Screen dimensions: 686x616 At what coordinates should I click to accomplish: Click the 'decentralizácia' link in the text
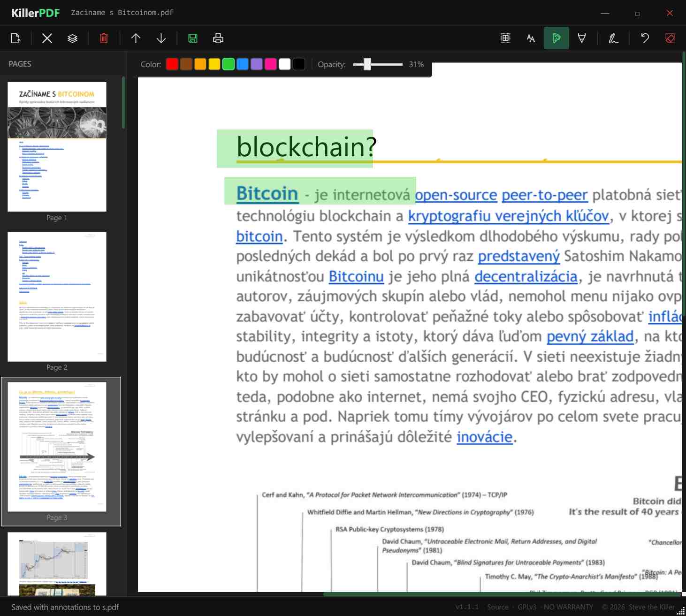526,277
